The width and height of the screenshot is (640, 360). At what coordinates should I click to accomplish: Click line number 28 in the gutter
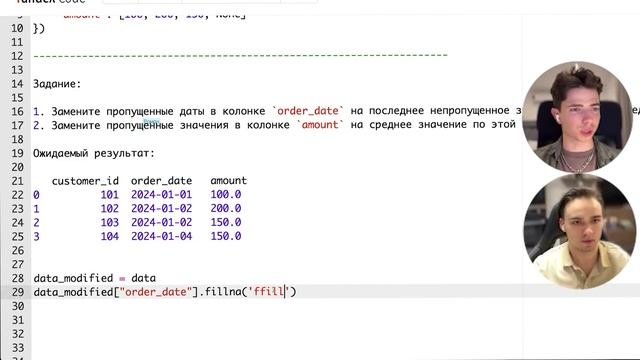click(x=17, y=278)
